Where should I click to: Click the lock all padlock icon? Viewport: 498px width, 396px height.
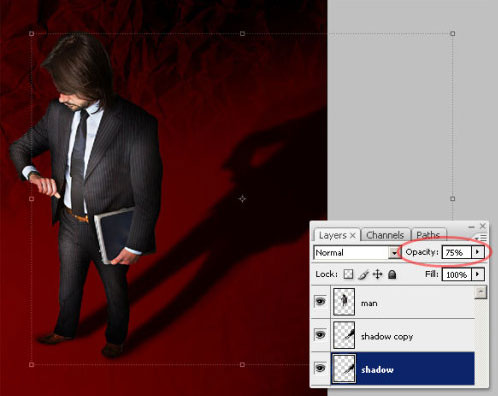pos(392,274)
